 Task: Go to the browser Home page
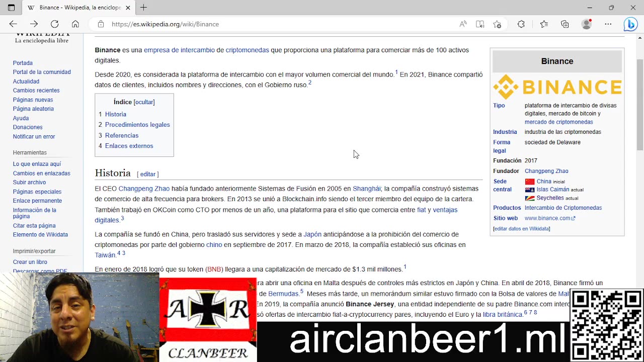(75, 24)
